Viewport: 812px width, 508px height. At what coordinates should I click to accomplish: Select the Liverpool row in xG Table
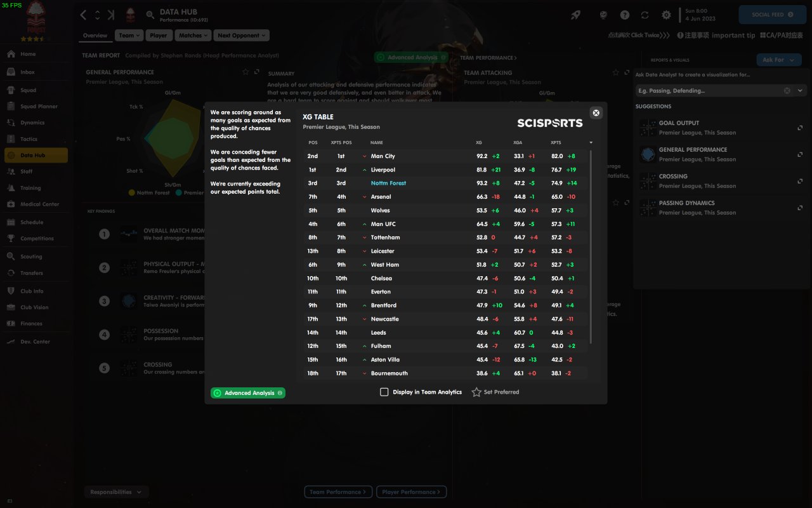click(446, 170)
